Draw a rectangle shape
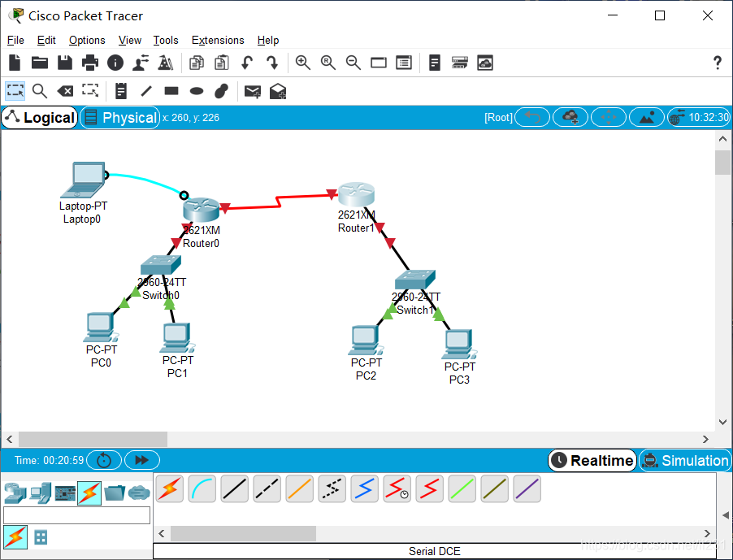733x560 pixels. pyautogui.click(x=171, y=91)
